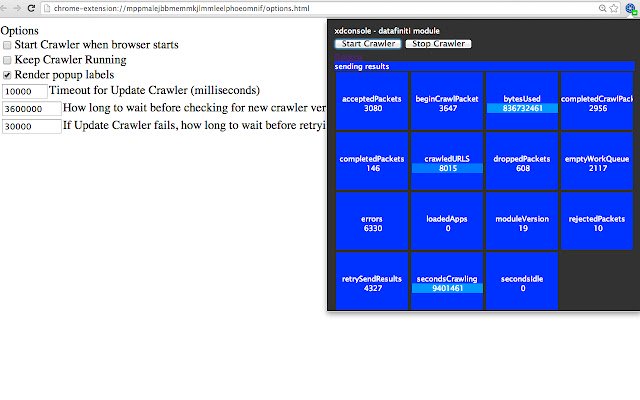640x400 pixels.
Task: Click the rejectedPackets tile
Action: pos(597,221)
